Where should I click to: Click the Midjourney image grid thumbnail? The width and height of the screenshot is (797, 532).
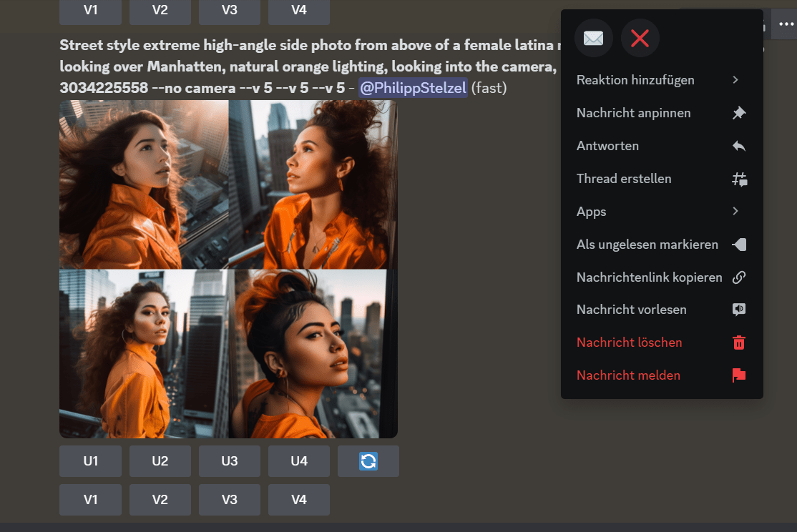pyautogui.click(x=229, y=268)
